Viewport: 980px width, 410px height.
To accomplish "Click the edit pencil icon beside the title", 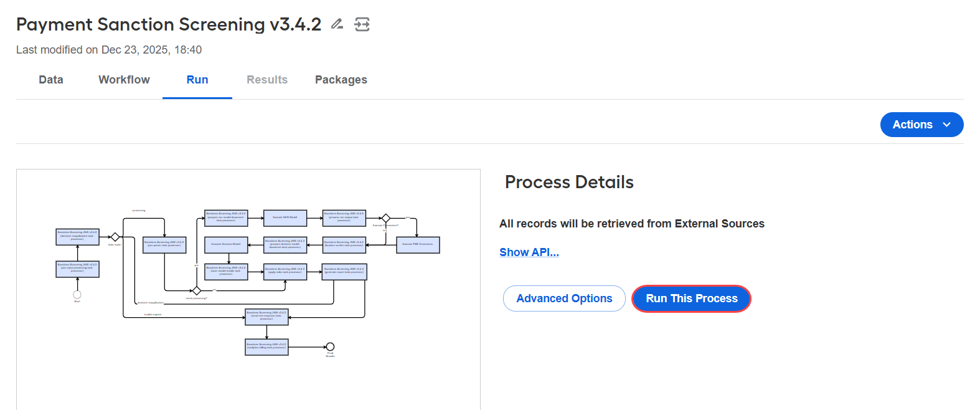I will 337,24.
